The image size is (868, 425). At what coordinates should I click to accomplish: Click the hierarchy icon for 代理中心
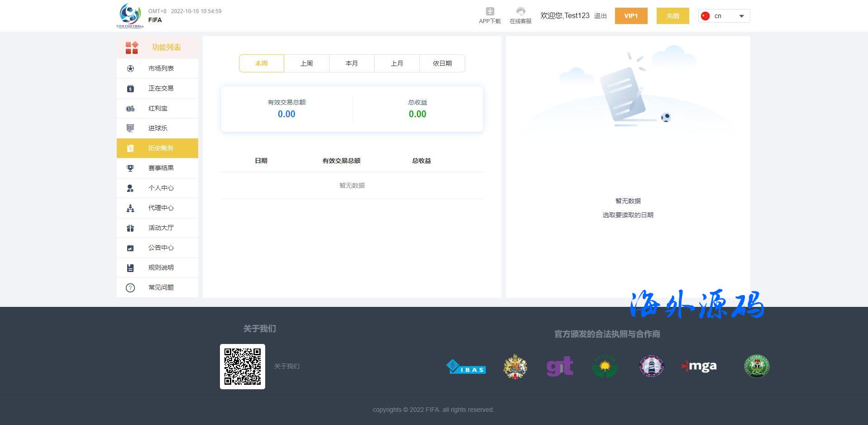130,208
